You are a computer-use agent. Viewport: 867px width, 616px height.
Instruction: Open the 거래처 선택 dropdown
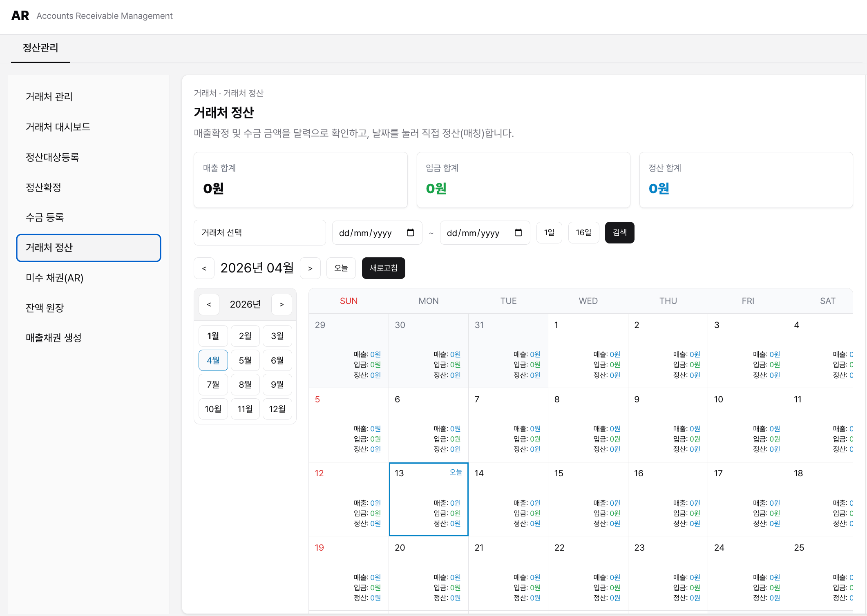coord(260,232)
